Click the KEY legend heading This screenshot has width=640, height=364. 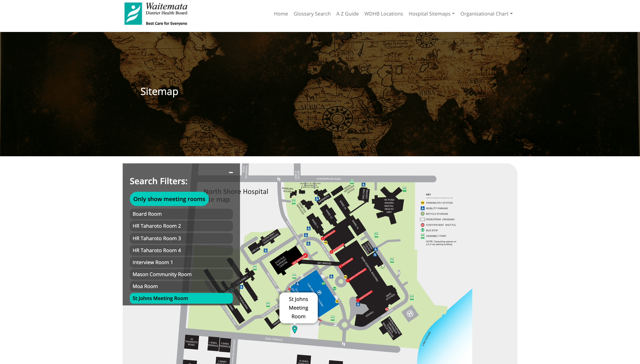[x=428, y=194]
